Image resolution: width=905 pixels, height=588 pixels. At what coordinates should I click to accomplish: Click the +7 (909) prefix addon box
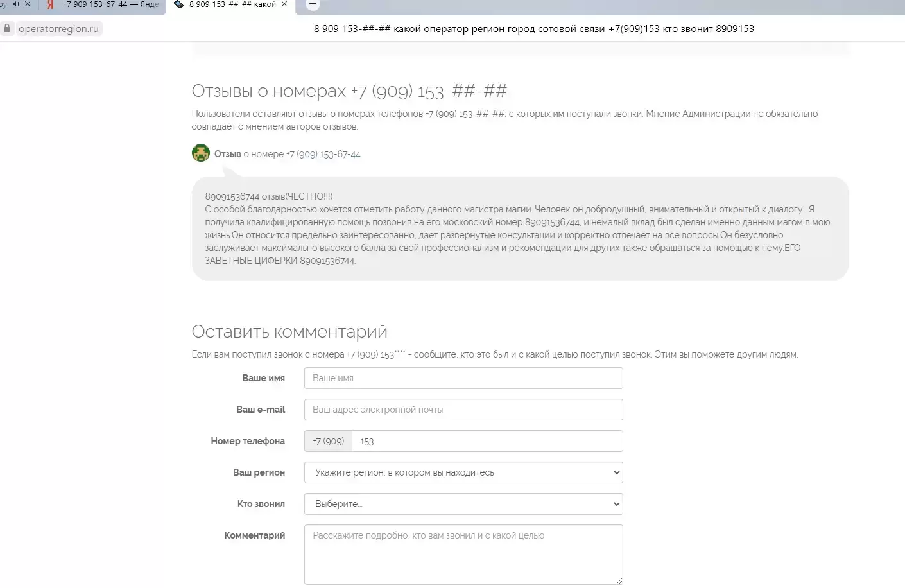pyautogui.click(x=328, y=441)
